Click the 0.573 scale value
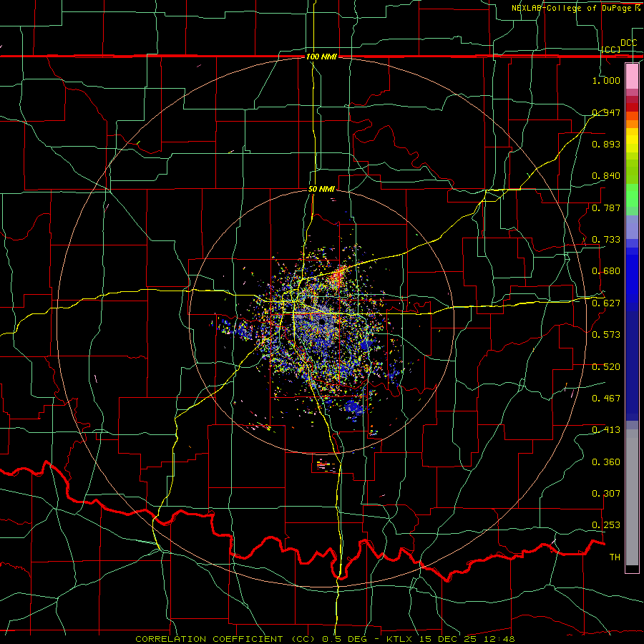 tap(606, 335)
